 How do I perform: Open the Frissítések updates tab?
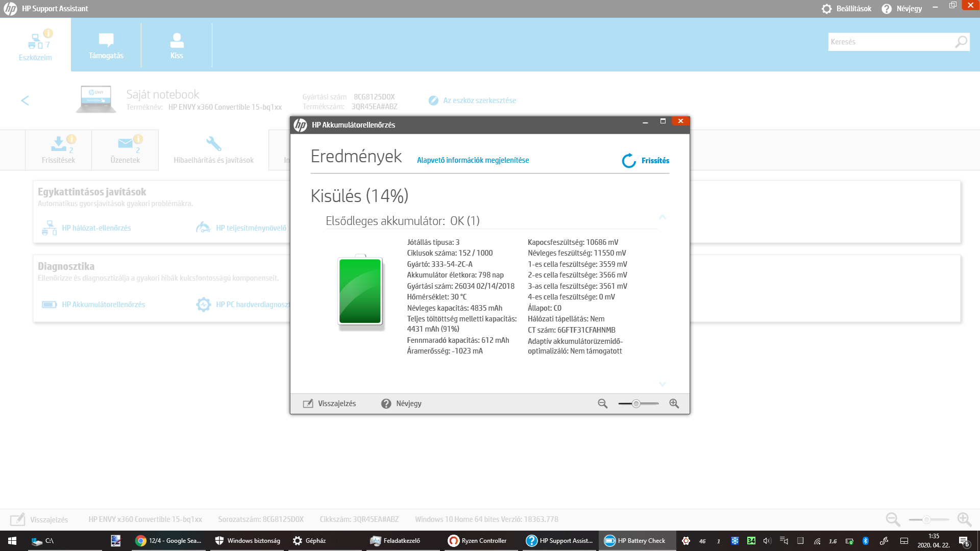coord(58,149)
